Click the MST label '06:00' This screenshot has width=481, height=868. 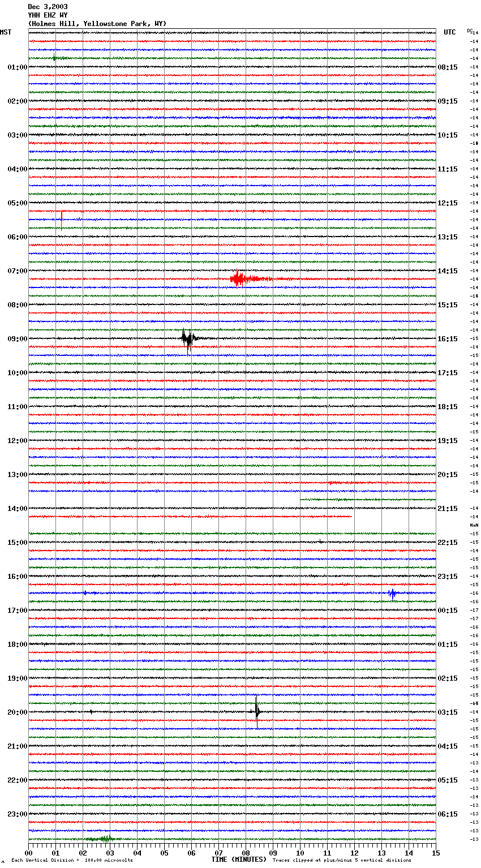18,237
